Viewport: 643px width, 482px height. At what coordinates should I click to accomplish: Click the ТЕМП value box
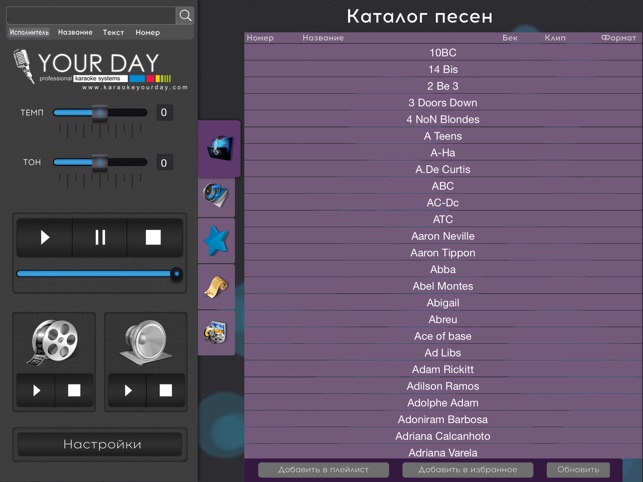[164, 112]
